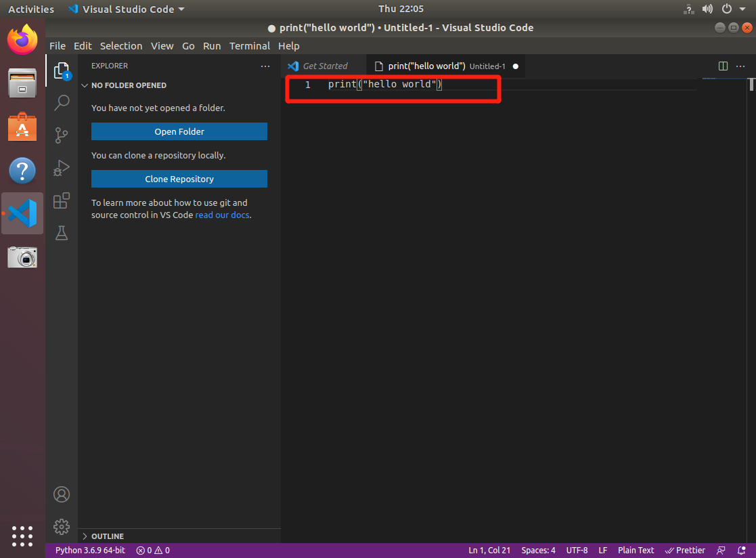Image resolution: width=756 pixels, height=558 pixels.
Task: Open the Run menu
Action: 212,46
